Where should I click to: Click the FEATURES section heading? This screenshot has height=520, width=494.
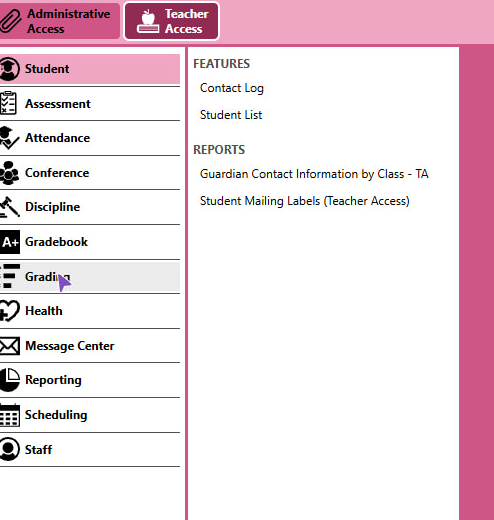tap(221, 64)
